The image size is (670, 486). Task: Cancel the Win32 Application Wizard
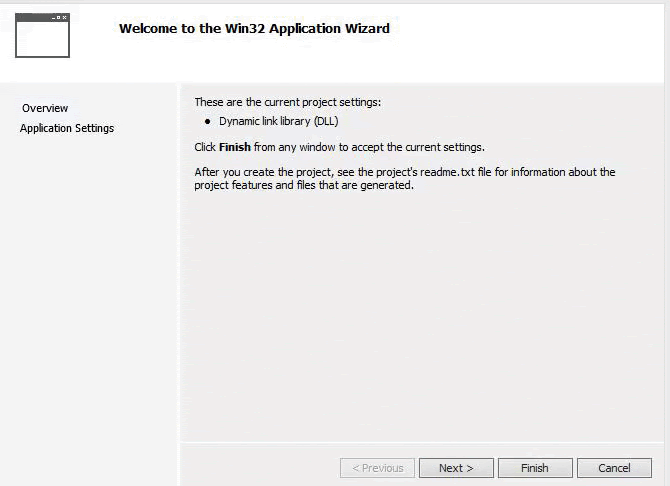[x=614, y=468]
